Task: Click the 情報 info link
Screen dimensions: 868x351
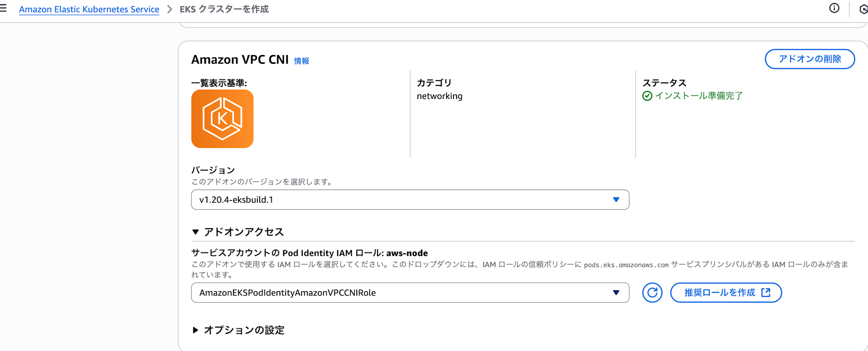Action: point(302,61)
